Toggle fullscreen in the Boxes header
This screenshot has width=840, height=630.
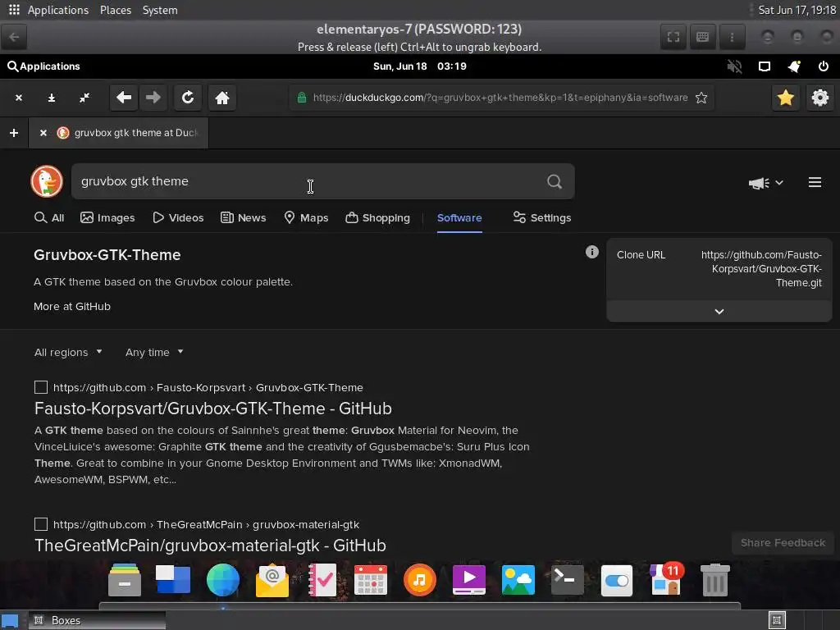[673, 37]
